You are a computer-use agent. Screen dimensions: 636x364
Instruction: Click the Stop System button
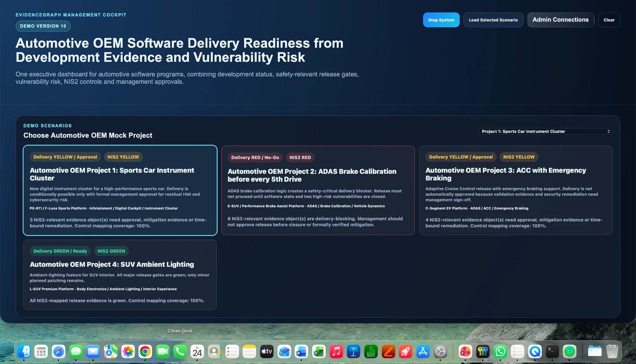441,20
